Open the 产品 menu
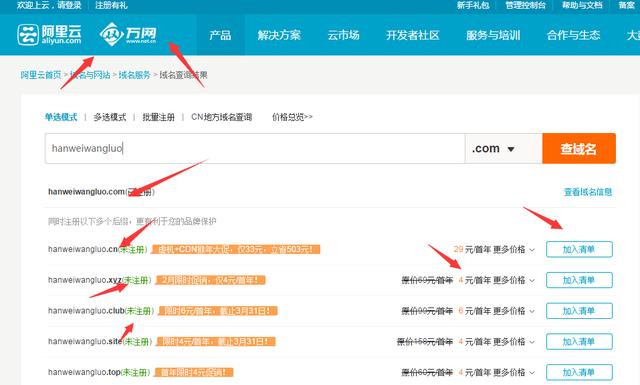This screenshot has height=385, width=640. coord(220,35)
